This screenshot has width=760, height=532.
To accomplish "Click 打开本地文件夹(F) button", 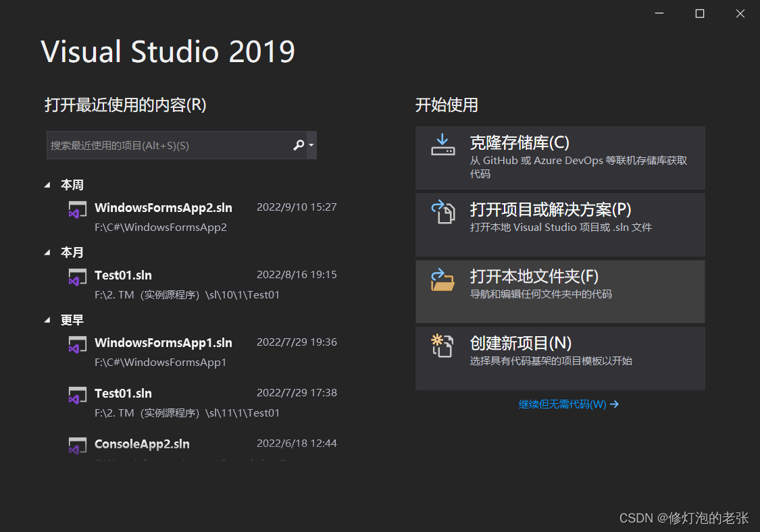I will click(560, 292).
